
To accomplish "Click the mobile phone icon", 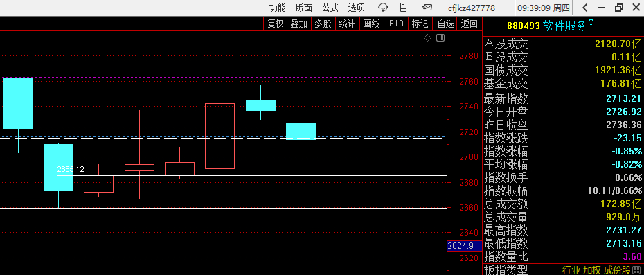I will pos(403,7).
